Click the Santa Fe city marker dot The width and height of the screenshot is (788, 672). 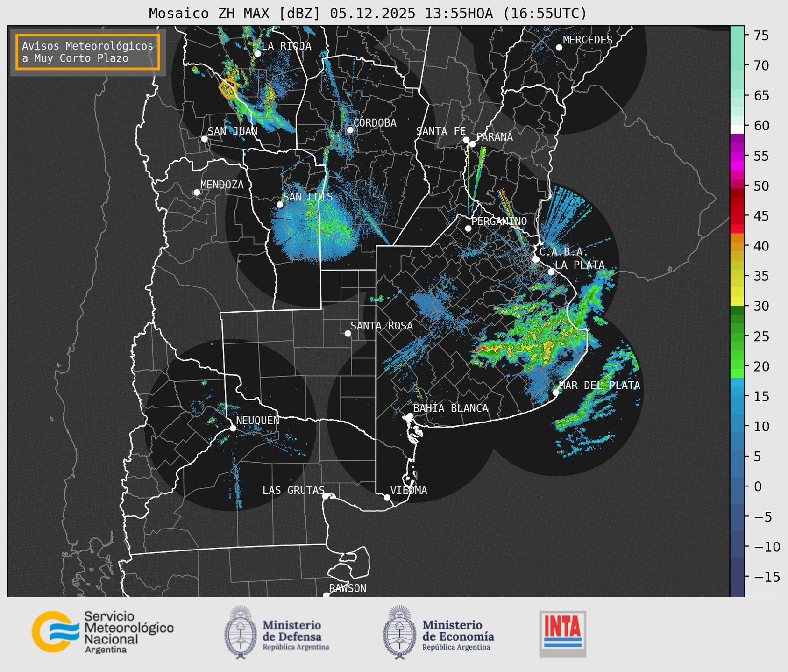pyautogui.click(x=466, y=140)
